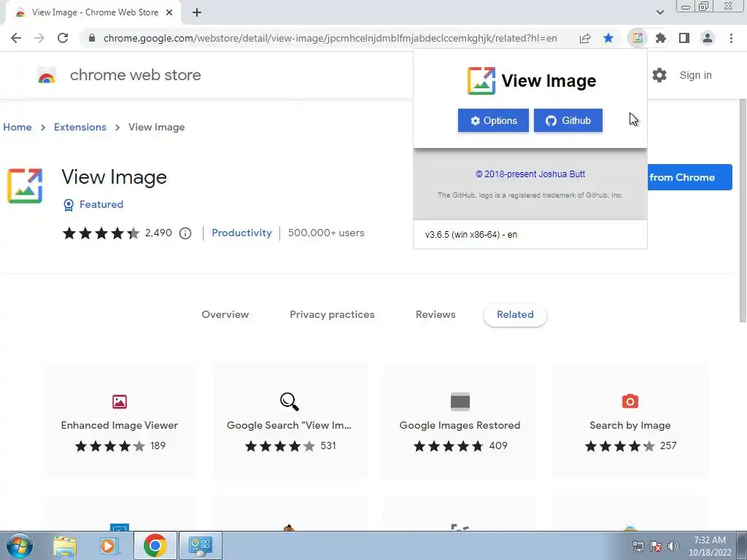Switch to the Reviews tab

436,314
